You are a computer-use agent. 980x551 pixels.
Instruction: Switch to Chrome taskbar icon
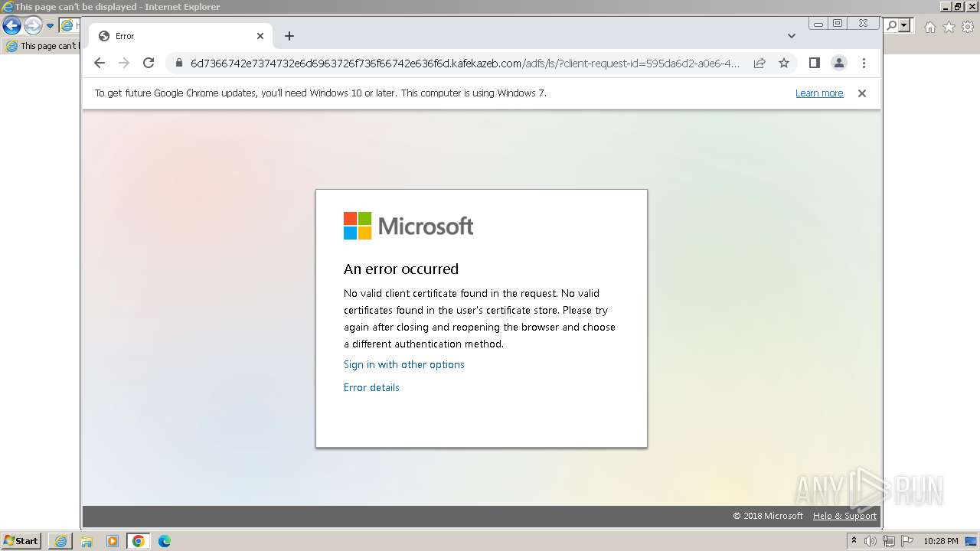click(x=139, y=541)
